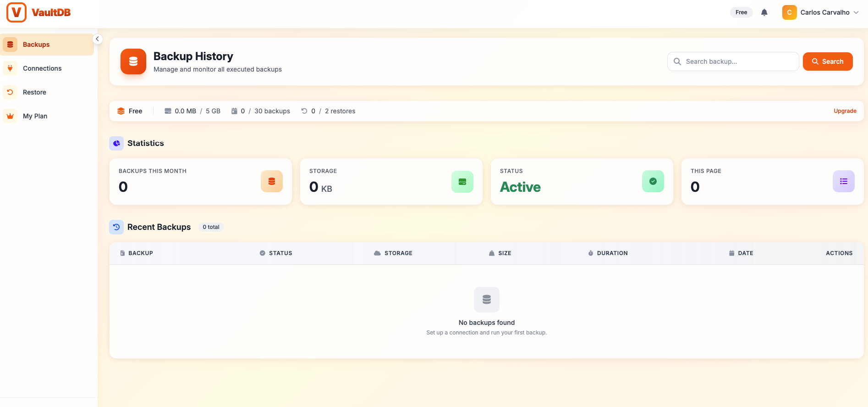Click the Carlos Carvalho avatar icon
The width and height of the screenshot is (868, 407).
pos(789,12)
